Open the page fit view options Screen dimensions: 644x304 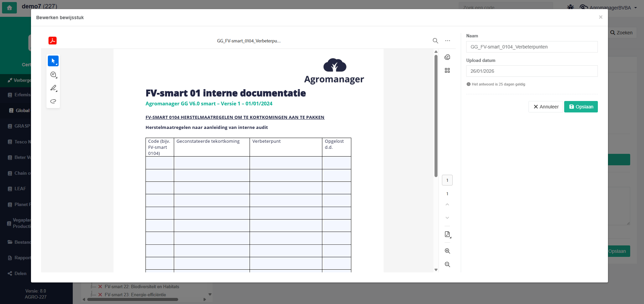(448, 234)
